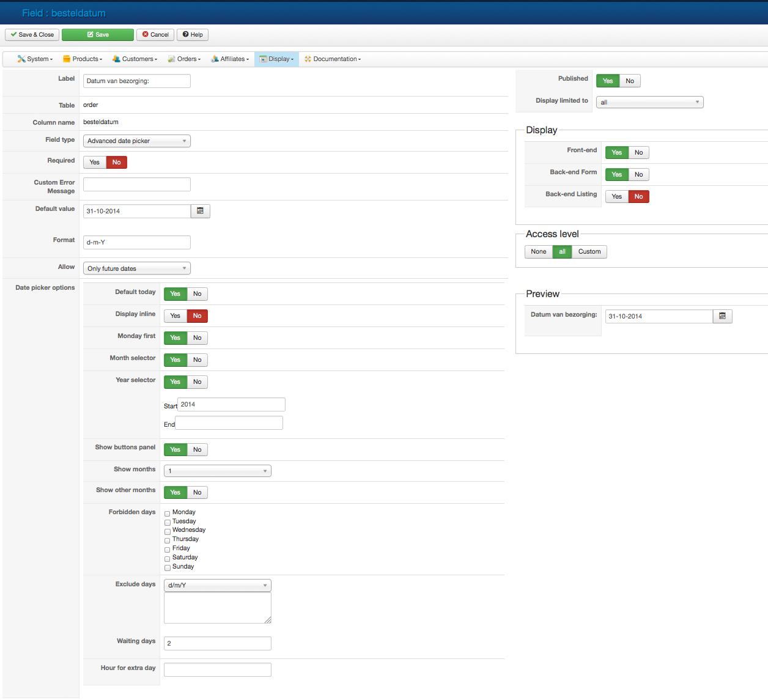Image resolution: width=768 pixels, height=700 pixels.
Task: Set Back-end Listing to Yes
Action: 617,196
